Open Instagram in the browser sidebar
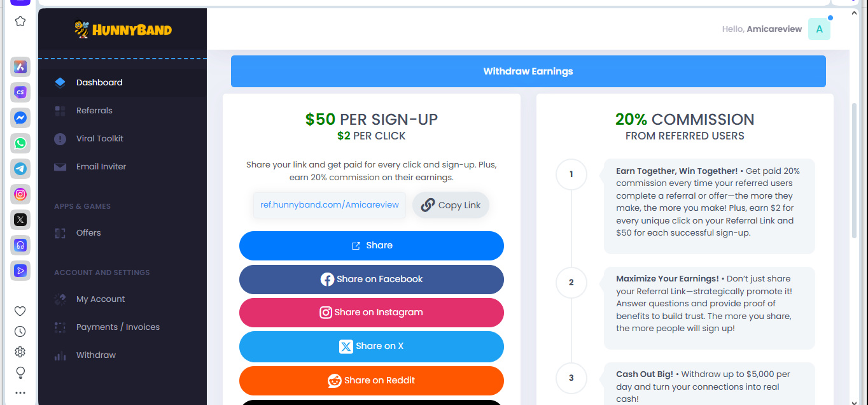This screenshot has width=868, height=405. [x=20, y=194]
